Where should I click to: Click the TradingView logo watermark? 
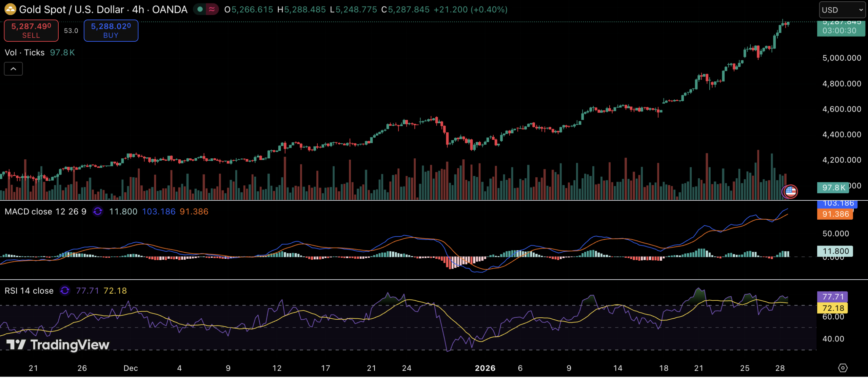tap(58, 345)
